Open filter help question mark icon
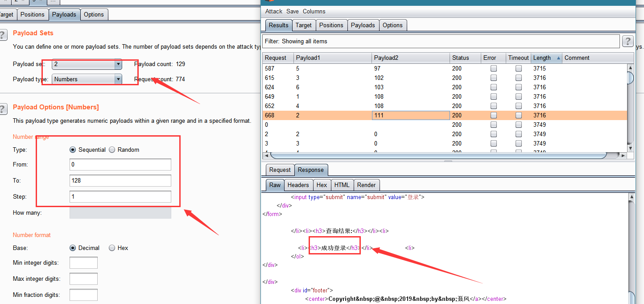644x304 pixels. click(627, 41)
